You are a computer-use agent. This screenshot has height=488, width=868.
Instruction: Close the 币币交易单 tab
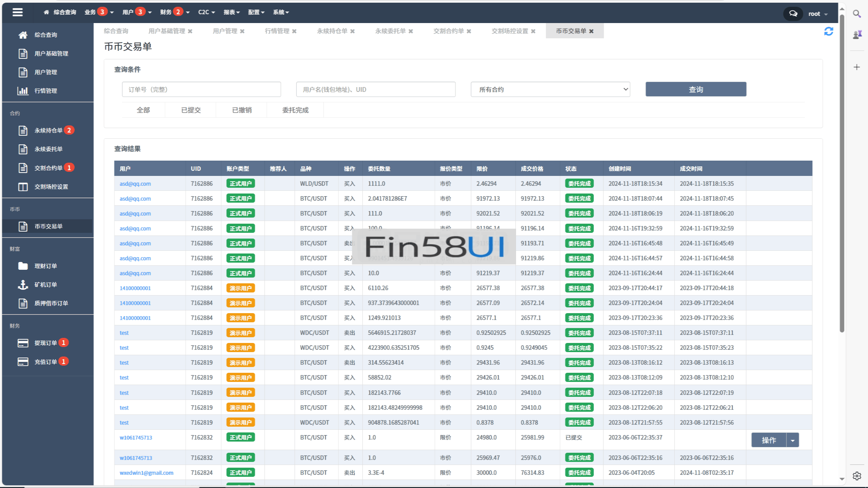591,31
